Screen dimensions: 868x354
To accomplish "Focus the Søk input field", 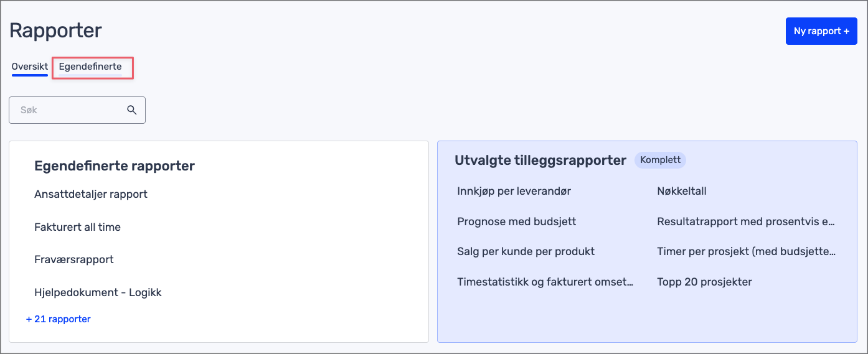I will [x=70, y=110].
